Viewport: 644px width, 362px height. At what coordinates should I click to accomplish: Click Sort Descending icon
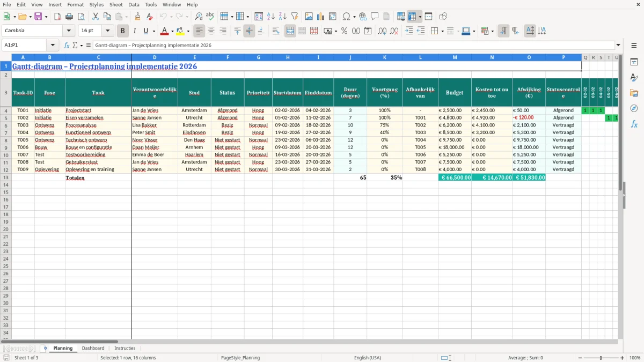tap(283, 17)
